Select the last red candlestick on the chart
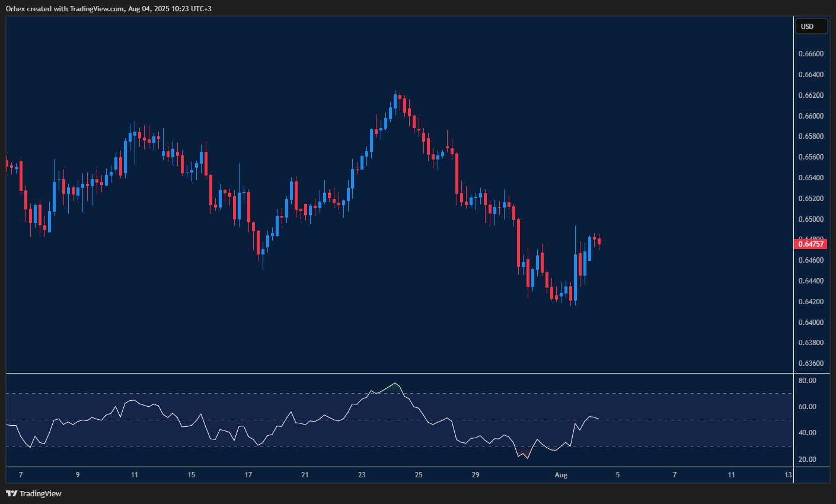Image resolution: width=836 pixels, height=504 pixels. [x=599, y=241]
